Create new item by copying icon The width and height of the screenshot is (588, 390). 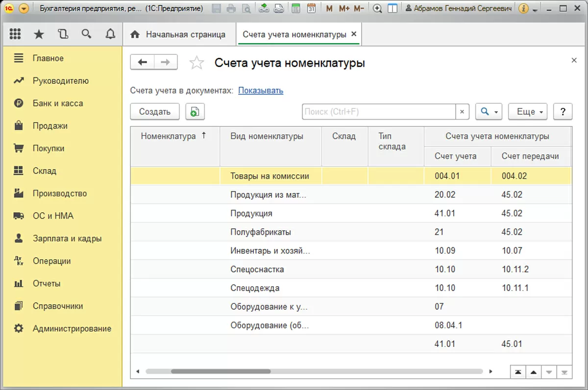pyautogui.click(x=195, y=112)
